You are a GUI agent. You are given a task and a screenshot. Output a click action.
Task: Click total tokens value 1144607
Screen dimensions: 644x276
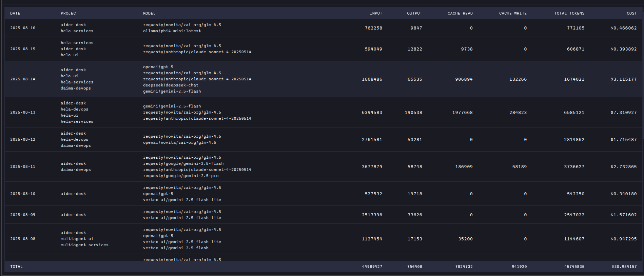point(574,239)
